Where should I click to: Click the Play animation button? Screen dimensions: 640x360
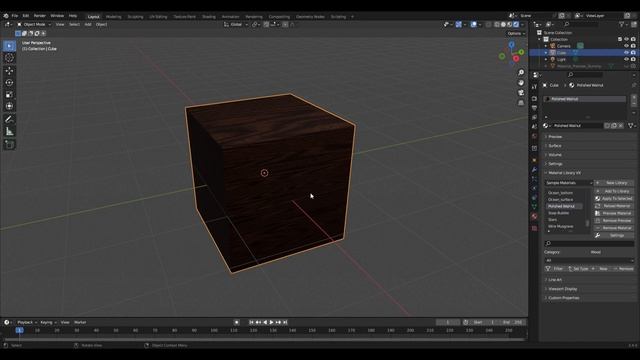(271, 322)
